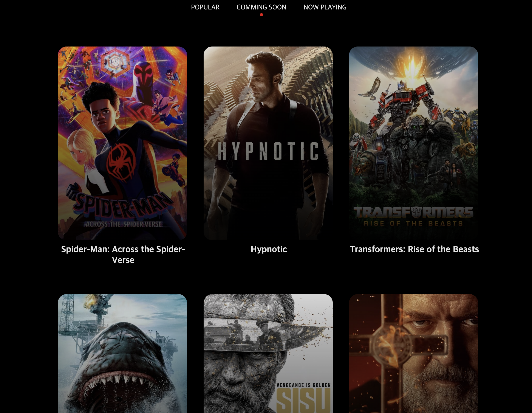Click the Transformers: Rise of the Beasts title

click(414, 249)
